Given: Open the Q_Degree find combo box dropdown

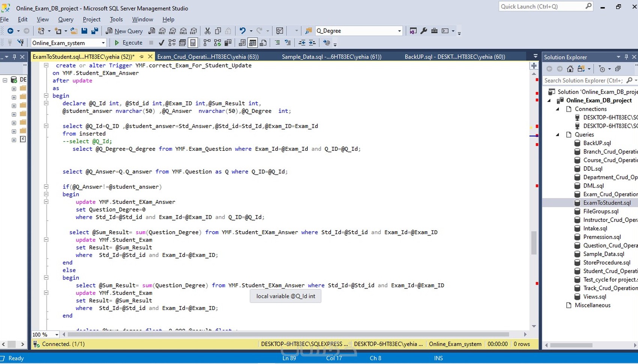Looking at the screenshot, I should (399, 31).
